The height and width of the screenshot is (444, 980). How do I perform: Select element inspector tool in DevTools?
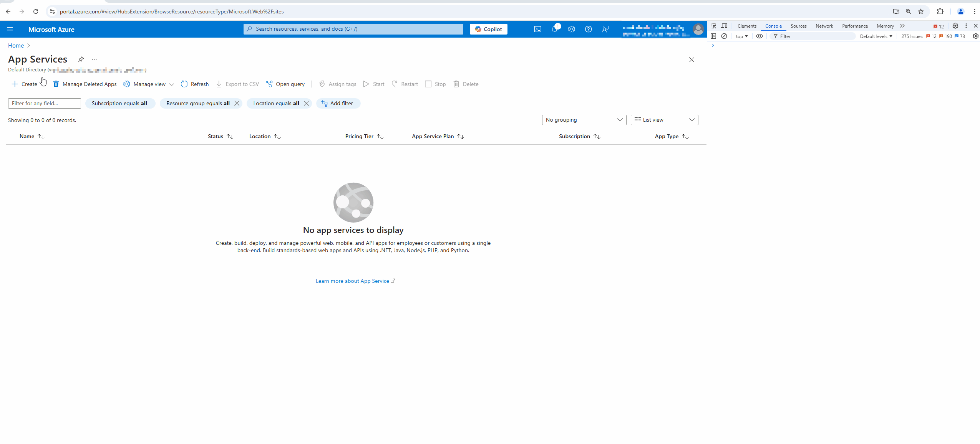pos(713,26)
